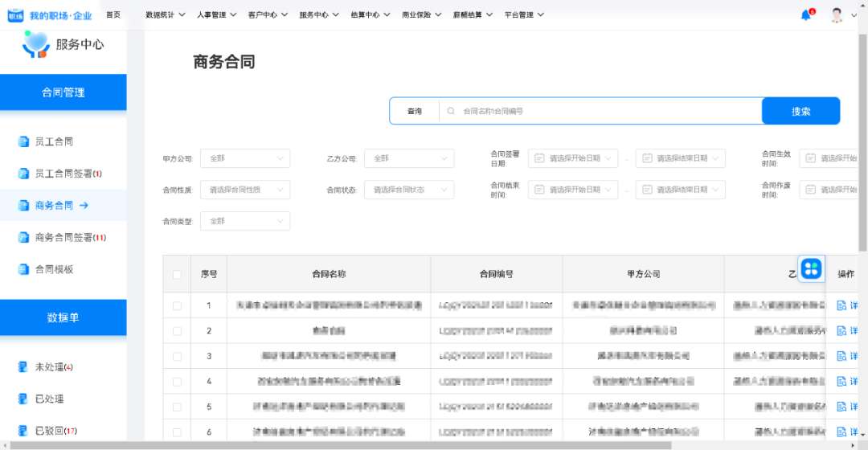Image resolution: width=868 pixels, height=450 pixels.
Task: Open the 平台管理 top menu
Action: coord(524,15)
